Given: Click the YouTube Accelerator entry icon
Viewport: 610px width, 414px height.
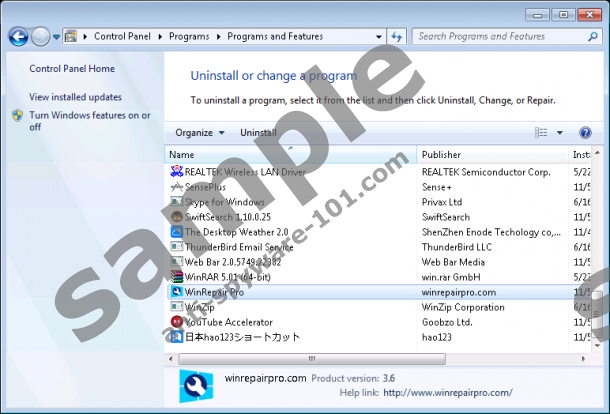Looking at the screenshot, I should click(x=176, y=322).
